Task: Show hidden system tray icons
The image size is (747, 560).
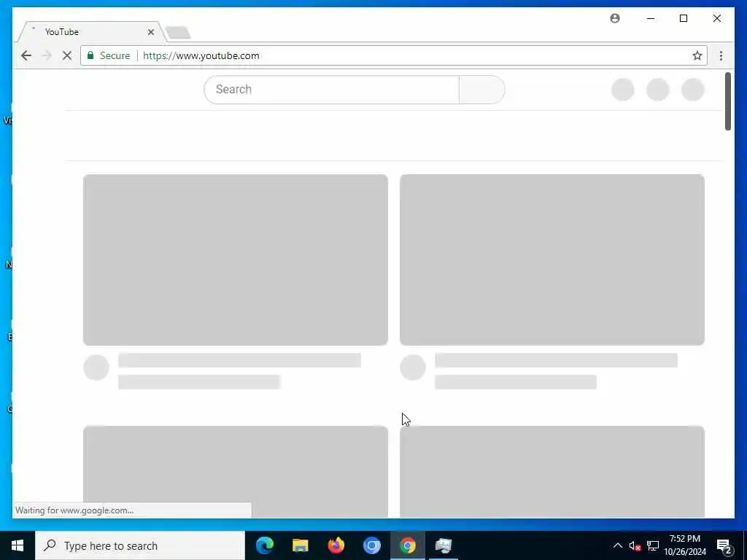Action: pos(617,545)
